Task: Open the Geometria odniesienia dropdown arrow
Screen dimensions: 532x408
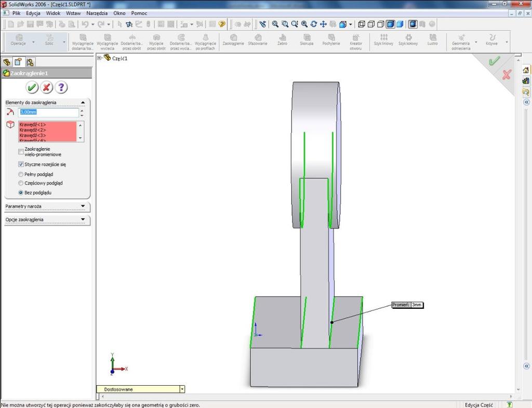Action: (476, 43)
